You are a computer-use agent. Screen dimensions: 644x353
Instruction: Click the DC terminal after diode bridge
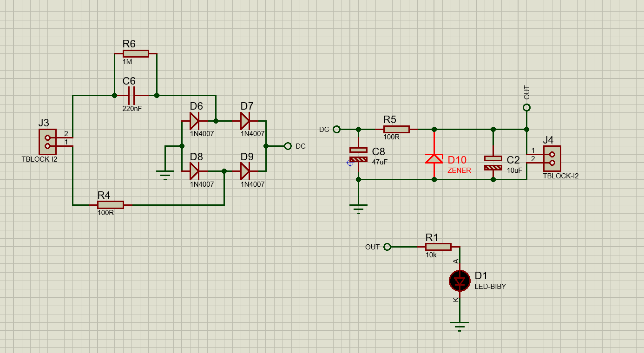click(288, 146)
